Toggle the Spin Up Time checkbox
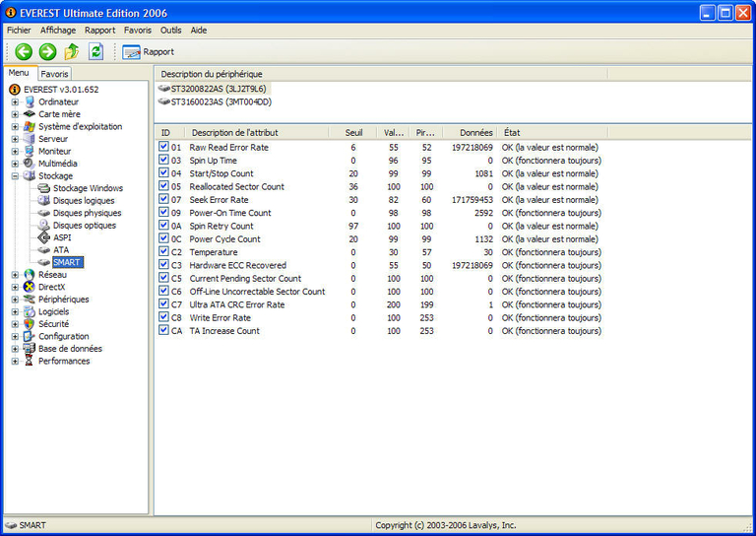This screenshot has width=756, height=536. point(164,160)
